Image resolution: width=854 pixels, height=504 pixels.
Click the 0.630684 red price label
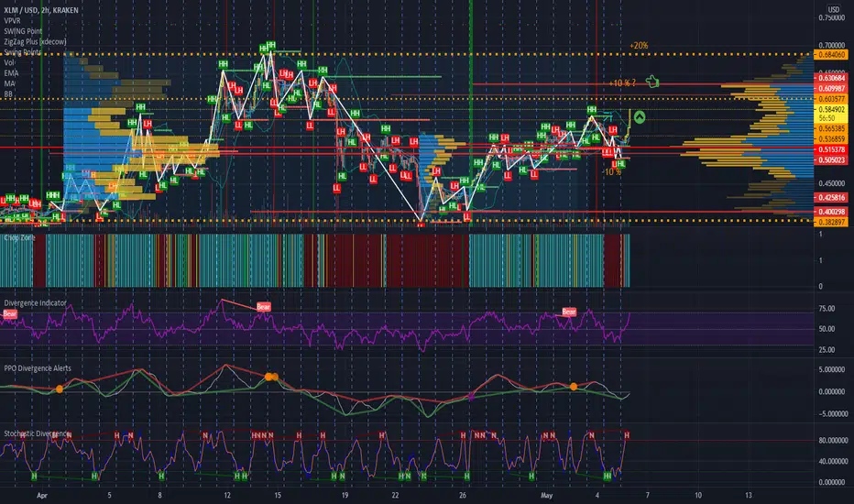[x=831, y=78]
